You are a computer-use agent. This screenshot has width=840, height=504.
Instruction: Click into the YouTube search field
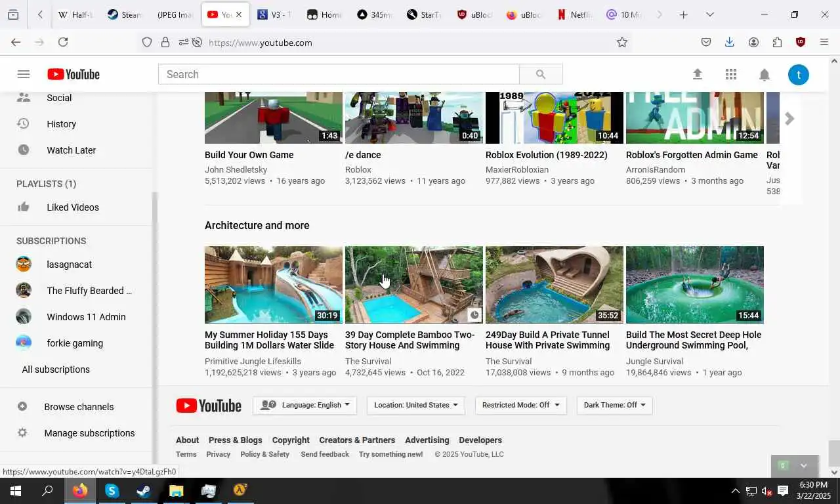(339, 74)
